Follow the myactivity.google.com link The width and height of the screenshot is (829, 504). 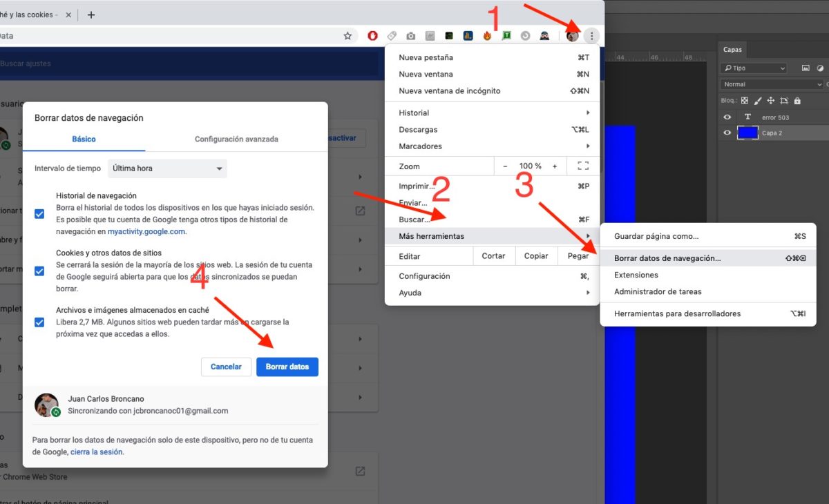146,232
